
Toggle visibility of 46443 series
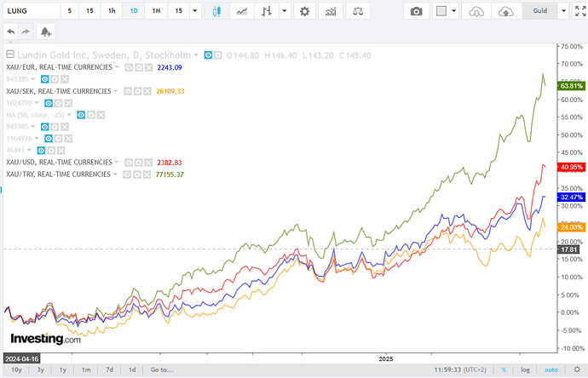(x=41, y=151)
